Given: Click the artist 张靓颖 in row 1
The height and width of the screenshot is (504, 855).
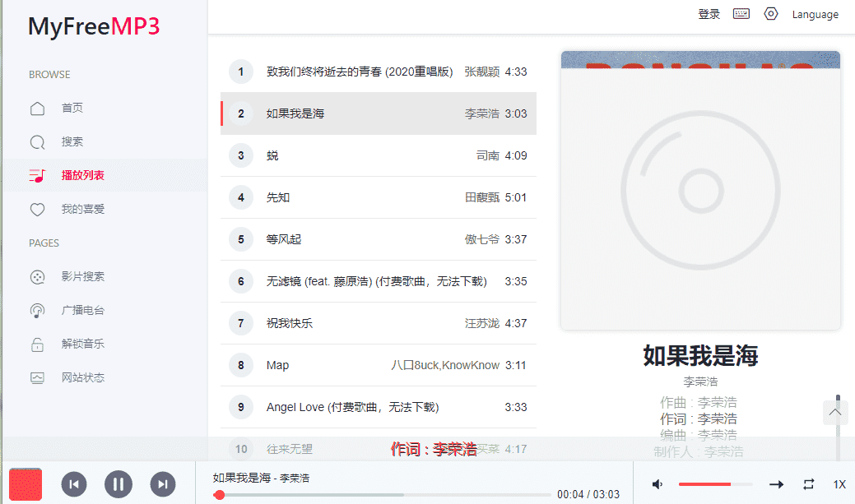Looking at the screenshot, I should [x=482, y=72].
